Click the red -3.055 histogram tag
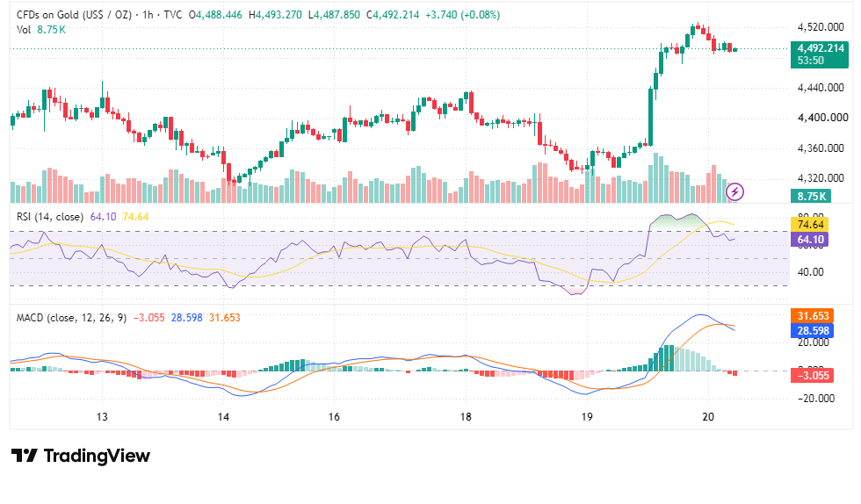The height and width of the screenshot is (504, 861). tap(812, 376)
